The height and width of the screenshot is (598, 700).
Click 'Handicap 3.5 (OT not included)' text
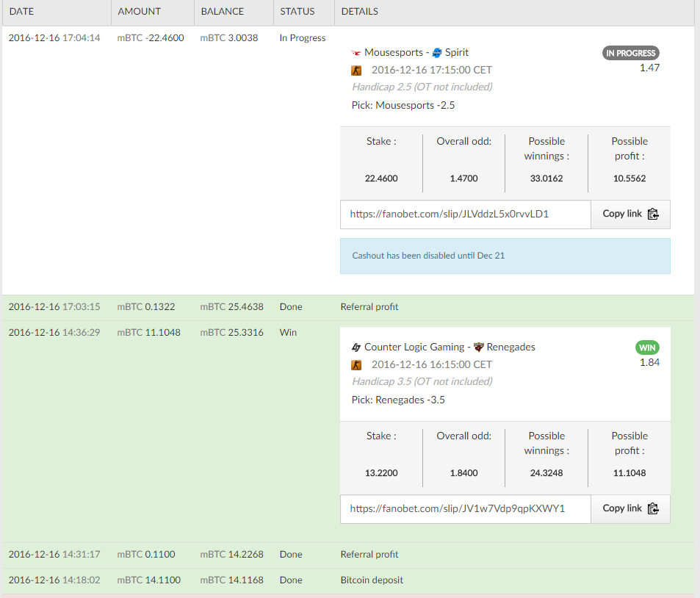[422, 382]
